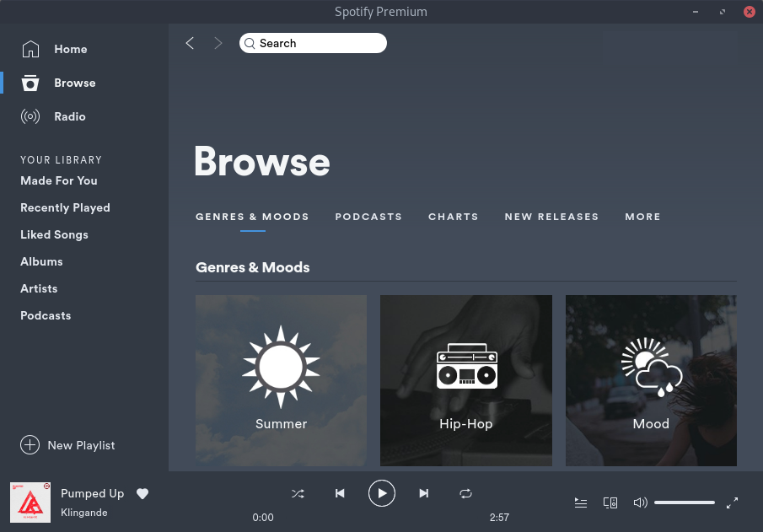The height and width of the screenshot is (532, 763).
Task: Click the Home label in sidebar
Action: coord(71,49)
